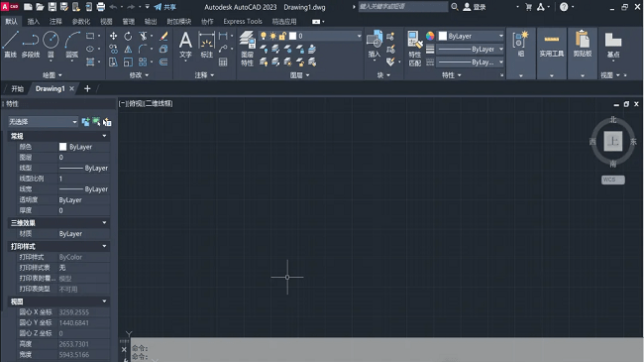Open Layer Properties (图层特性) manager
644x362 pixels.
point(248,49)
